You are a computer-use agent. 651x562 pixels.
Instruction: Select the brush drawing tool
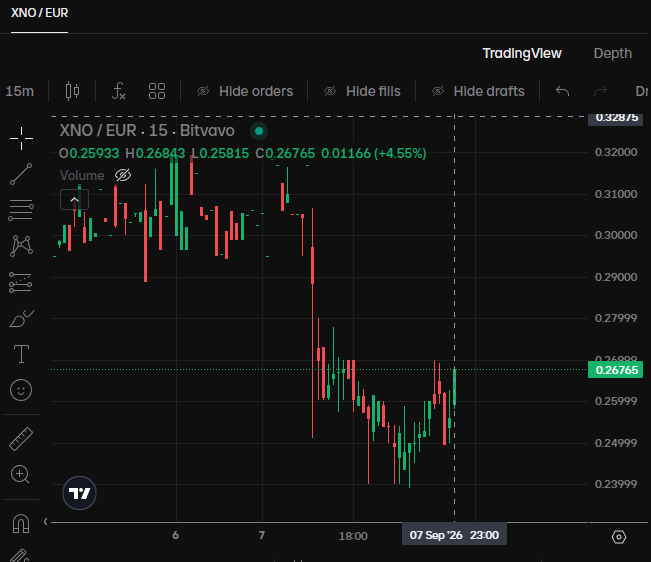tap(22, 319)
